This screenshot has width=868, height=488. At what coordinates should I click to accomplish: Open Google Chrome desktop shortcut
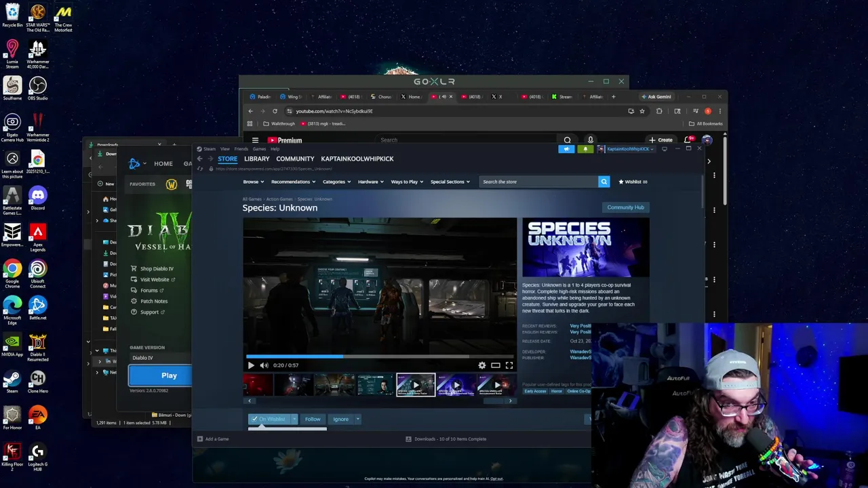12,273
